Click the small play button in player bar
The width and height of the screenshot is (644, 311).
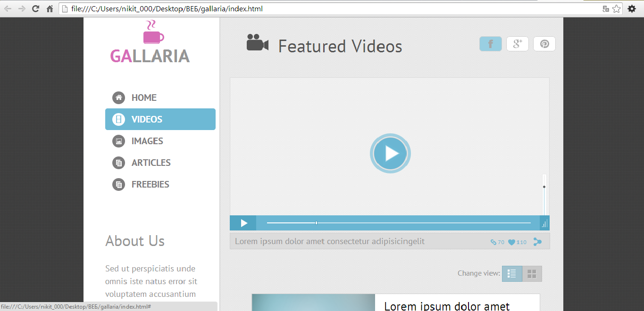243,223
